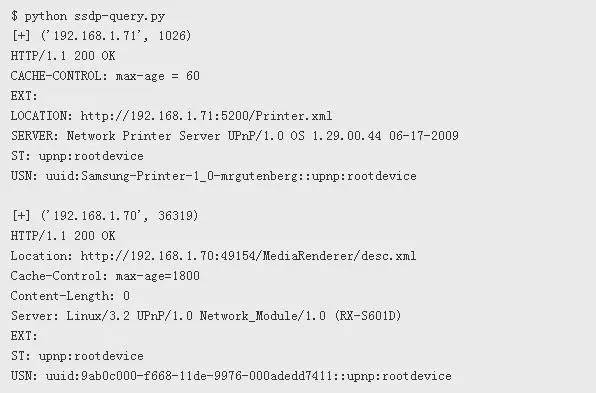Click the second 'EXT:' header line
This screenshot has width=596, height=393.
click(24, 336)
